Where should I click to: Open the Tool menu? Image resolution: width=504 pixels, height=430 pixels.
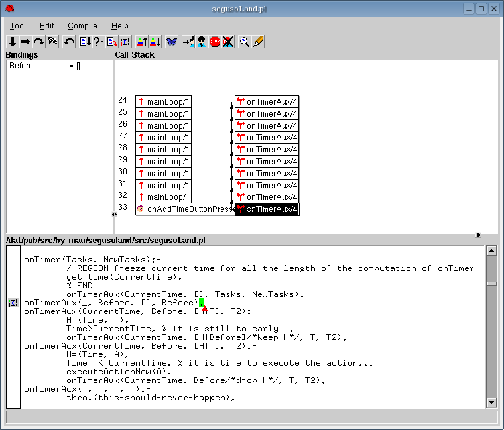(18, 26)
